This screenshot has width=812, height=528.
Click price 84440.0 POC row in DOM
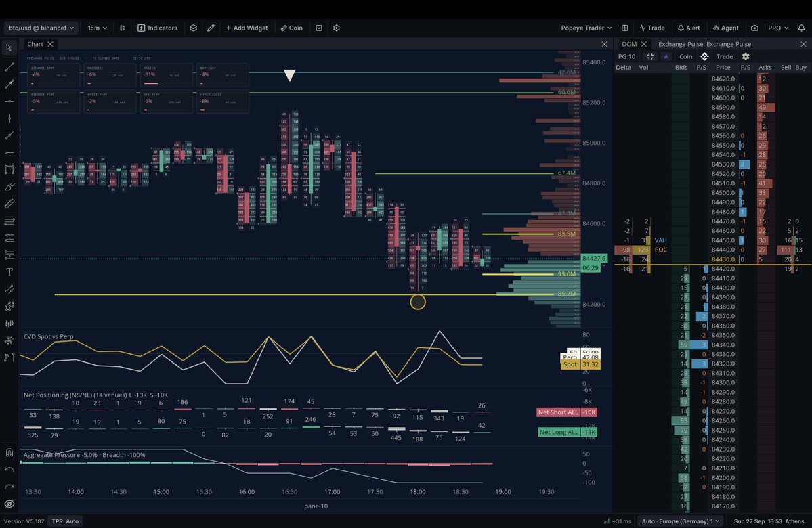coord(723,250)
